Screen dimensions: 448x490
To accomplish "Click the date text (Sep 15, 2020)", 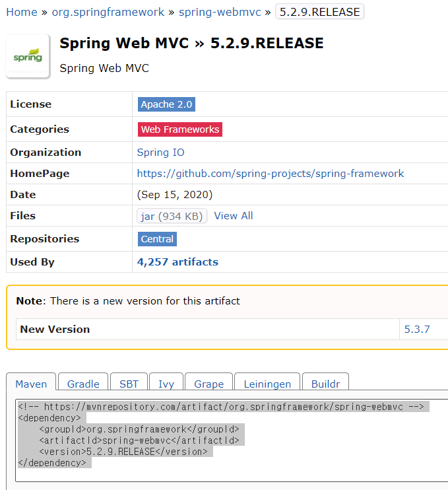I will (175, 195).
